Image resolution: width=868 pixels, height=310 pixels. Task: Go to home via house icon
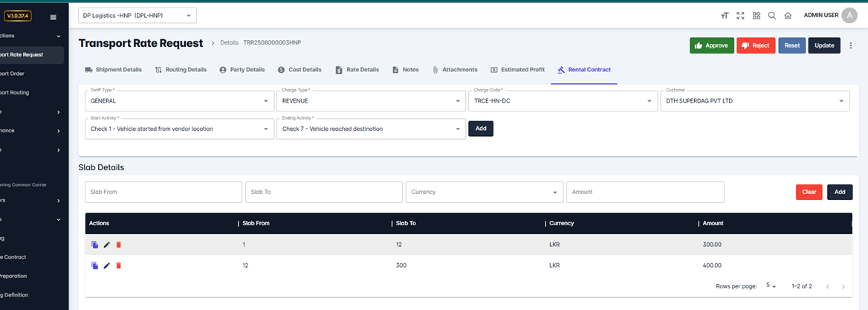(x=788, y=16)
